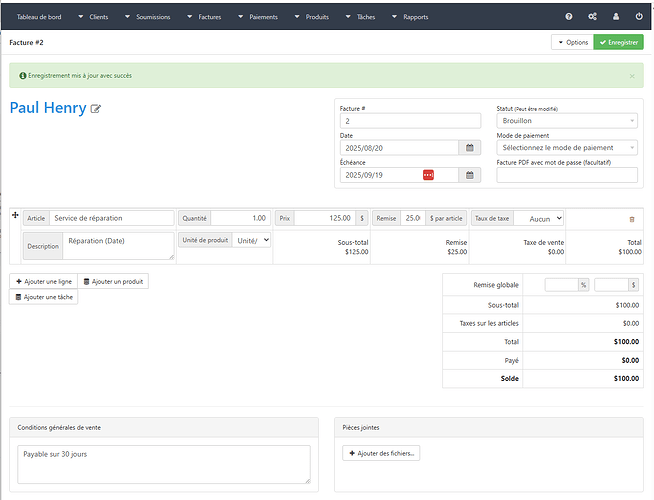The width and height of the screenshot is (654, 500).
Task: Click Facture PDF password field
Action: click(567, 175)
